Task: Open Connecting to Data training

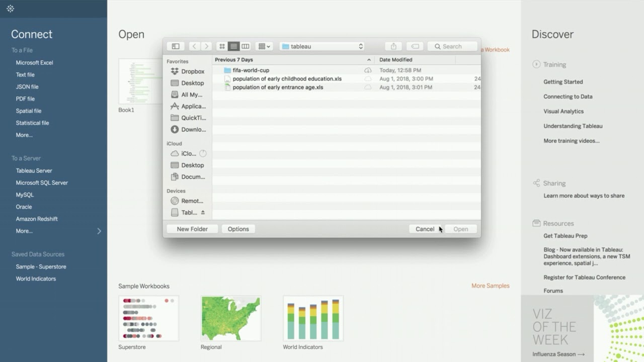Action: pyautogui.click(x=568, y=97)
